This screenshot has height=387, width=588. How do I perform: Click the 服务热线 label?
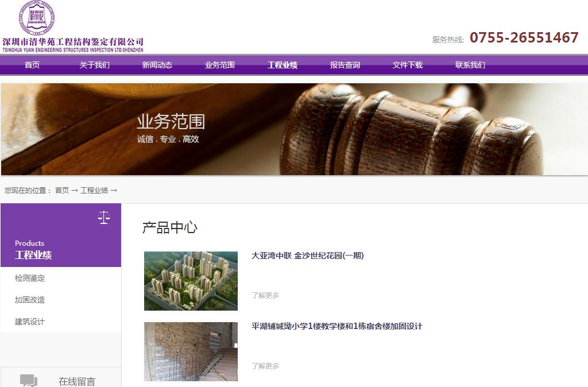448,40
